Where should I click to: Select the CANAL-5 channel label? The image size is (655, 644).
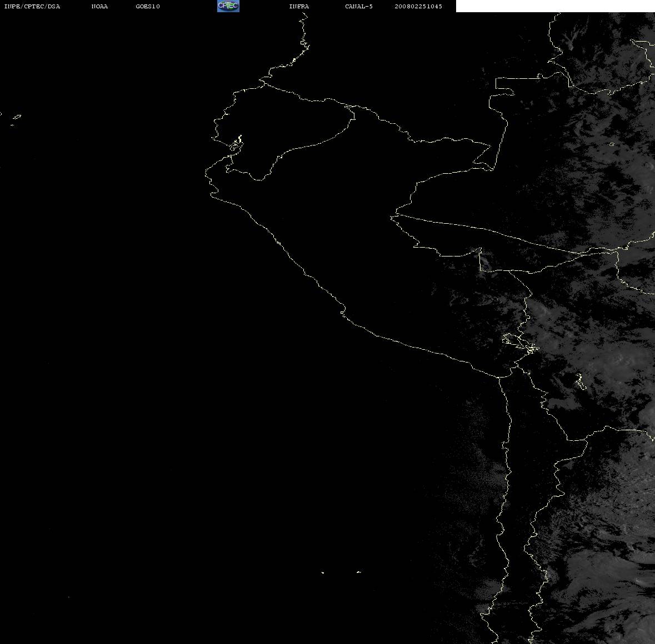coord(359,6)
